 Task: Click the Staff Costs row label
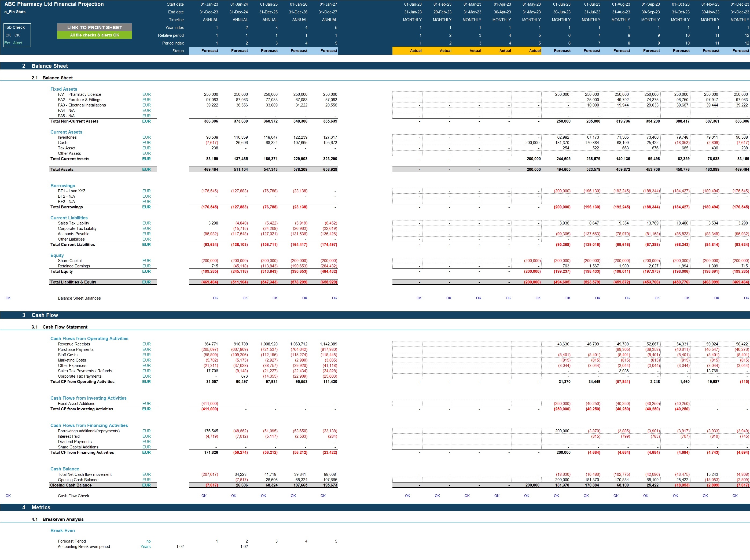coord(68,355)
